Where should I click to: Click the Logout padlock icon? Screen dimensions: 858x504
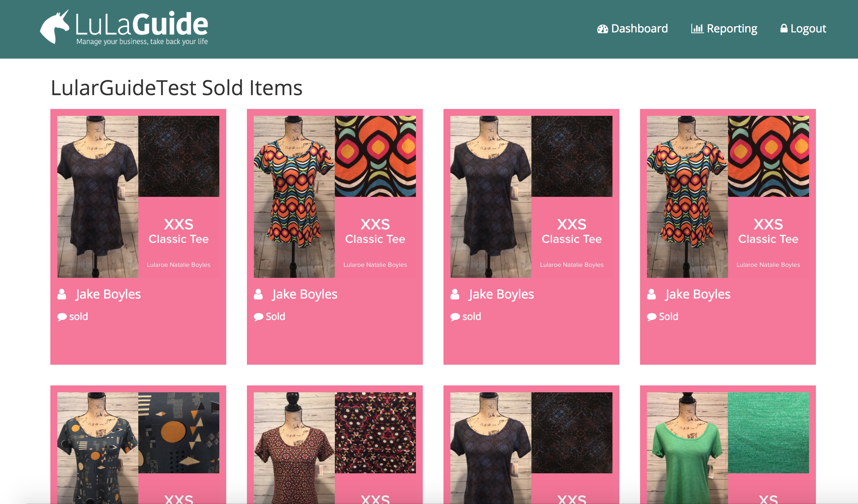[x=784, y=28]
